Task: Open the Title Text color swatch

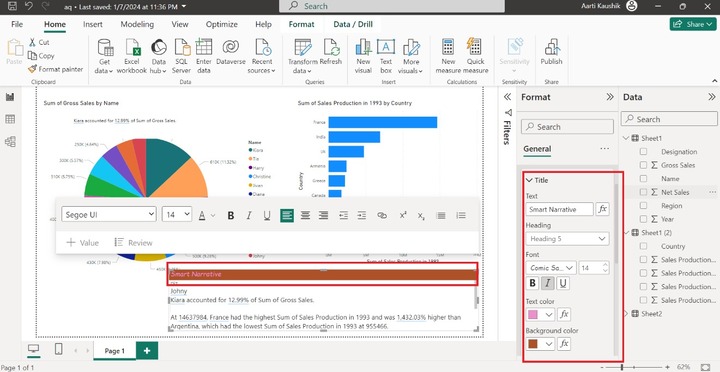Action: click(x=540, y=315)
